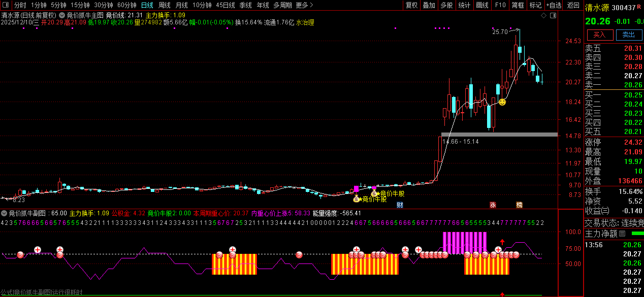Screen dimensions: 644x297
Task: Click the 叠加 overlay button
Action: [429, 5]
